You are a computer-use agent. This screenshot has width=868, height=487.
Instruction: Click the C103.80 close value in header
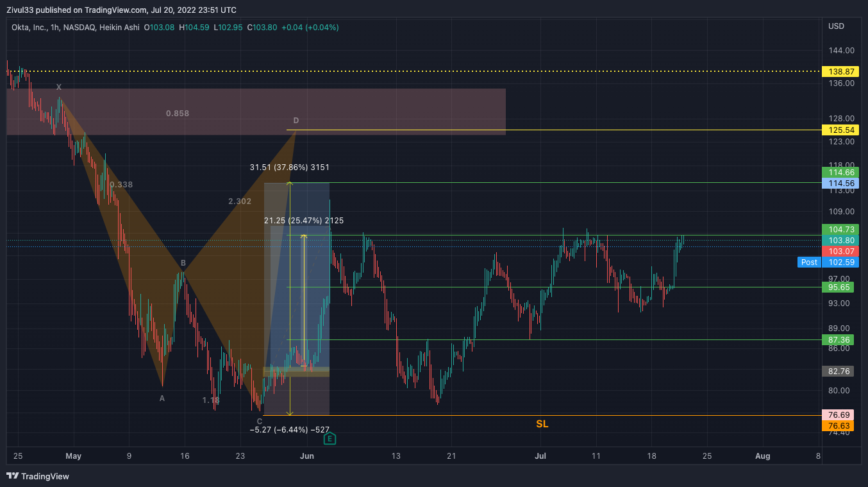(x=262, y=28)
